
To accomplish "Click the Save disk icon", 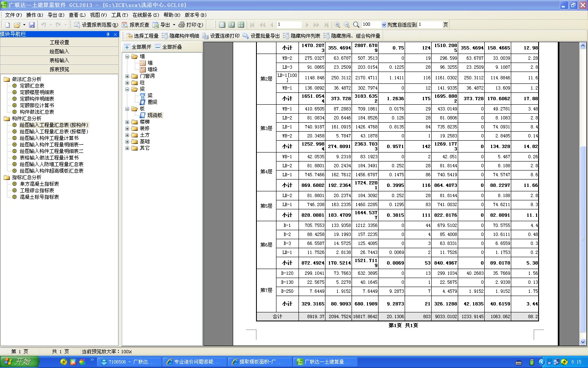I will 32,25.
